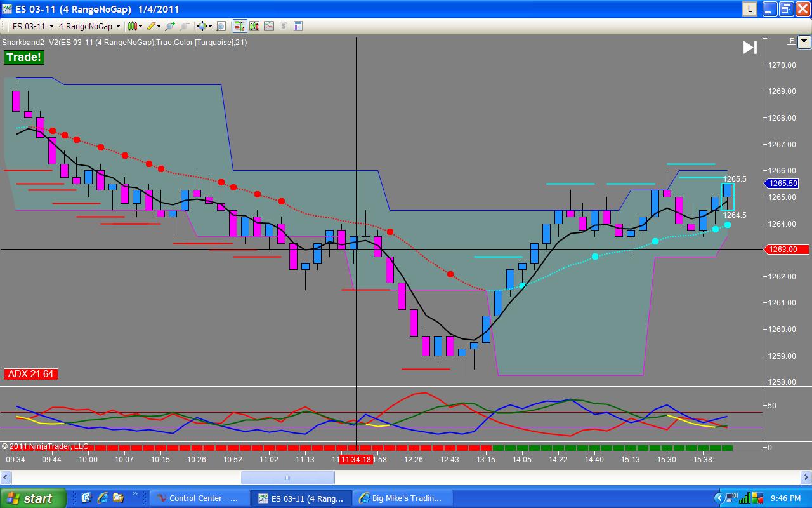Click the zoom in magnifier icon
Screen dimensions: 812x508
point(170,26)
